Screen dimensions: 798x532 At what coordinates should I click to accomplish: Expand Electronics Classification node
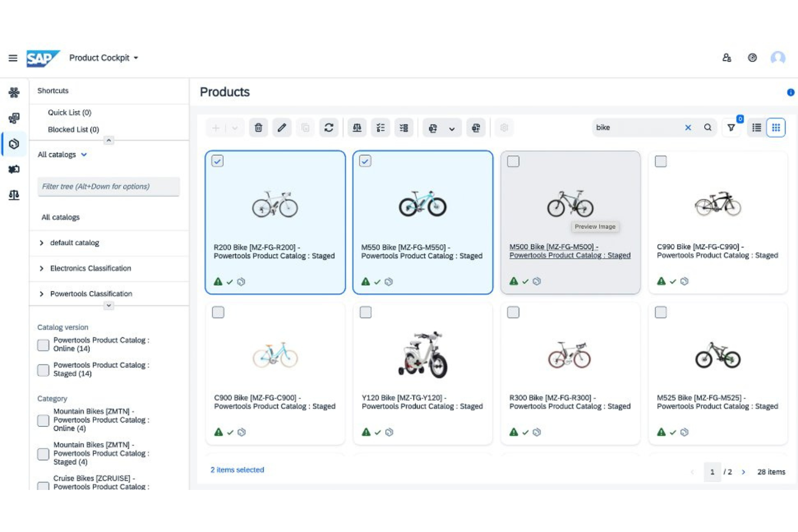[x=42, y=268]
